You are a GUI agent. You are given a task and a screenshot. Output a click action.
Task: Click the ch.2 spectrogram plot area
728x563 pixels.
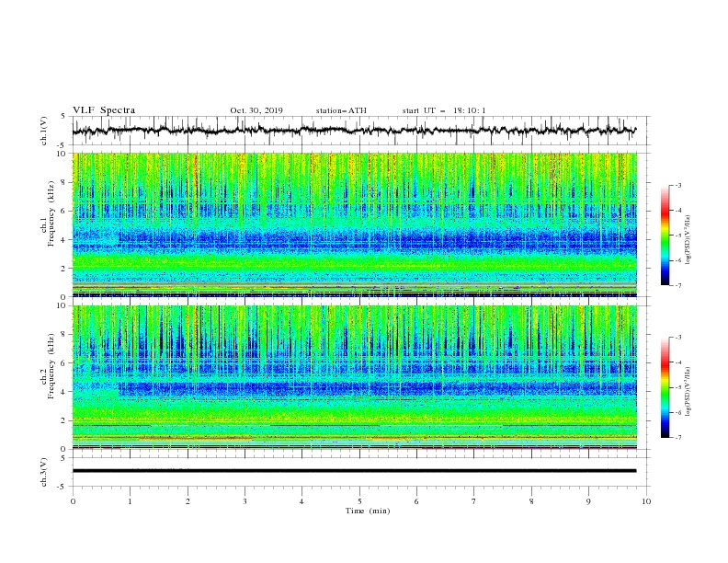click(x=355, y=377)
